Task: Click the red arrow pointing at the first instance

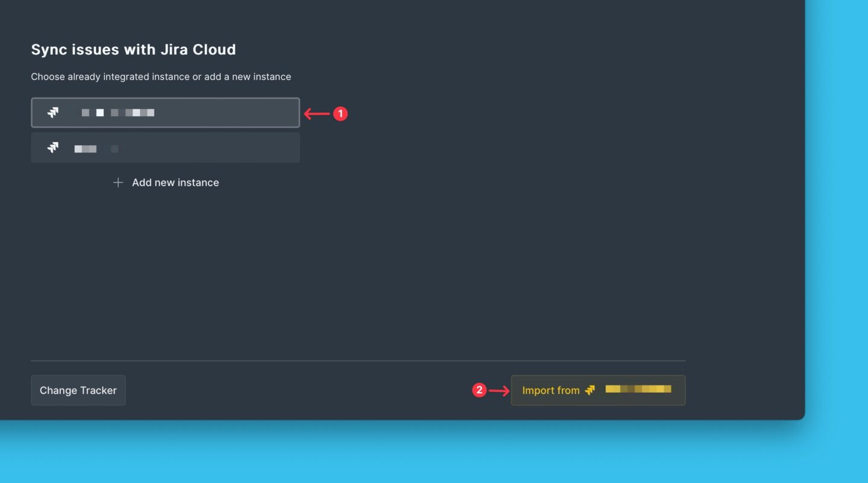Action: (316, 113)
